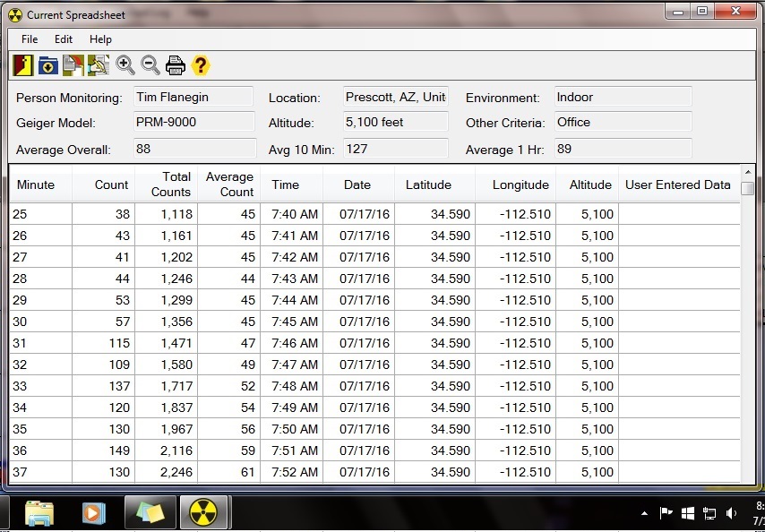Click the scrollbar up arrow
The height and width of the screenshot is (532, 765).
pyautogui.click(x=748, y=172)
